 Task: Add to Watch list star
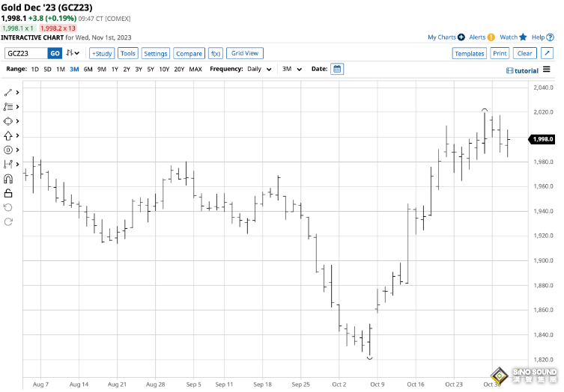coord(523,37)
